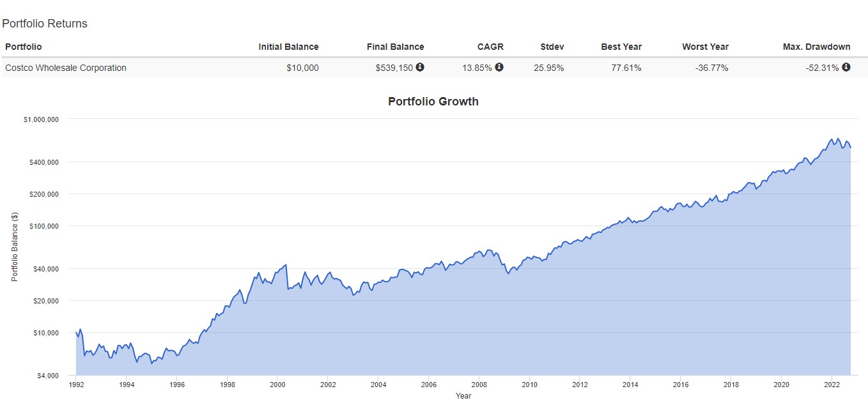Click the Worst Year column header
The image size is (868, 405).
point(705,47)
